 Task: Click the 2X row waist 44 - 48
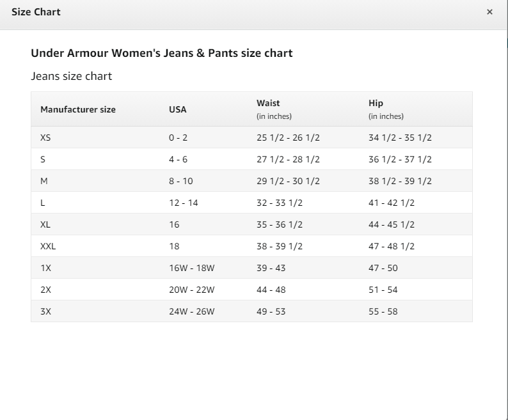[x=271, y=290]
